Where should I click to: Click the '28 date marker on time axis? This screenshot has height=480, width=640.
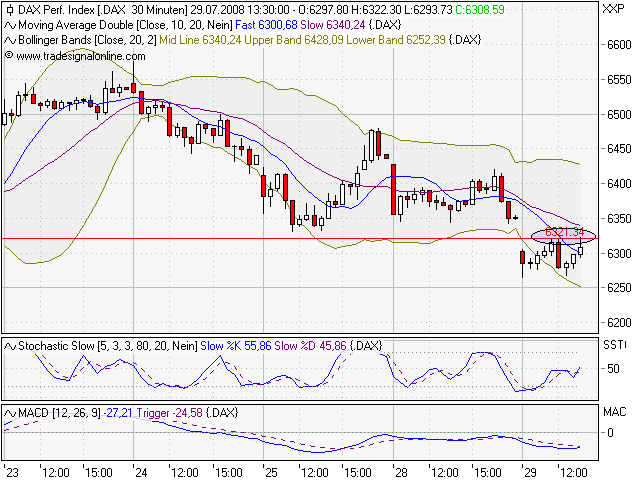click(x=400, y=473)
